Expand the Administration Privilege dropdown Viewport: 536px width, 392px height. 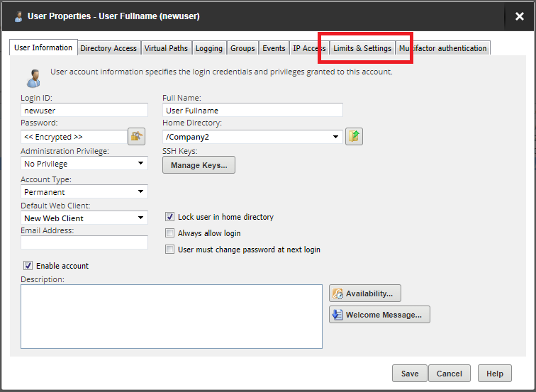pos(84,164)
